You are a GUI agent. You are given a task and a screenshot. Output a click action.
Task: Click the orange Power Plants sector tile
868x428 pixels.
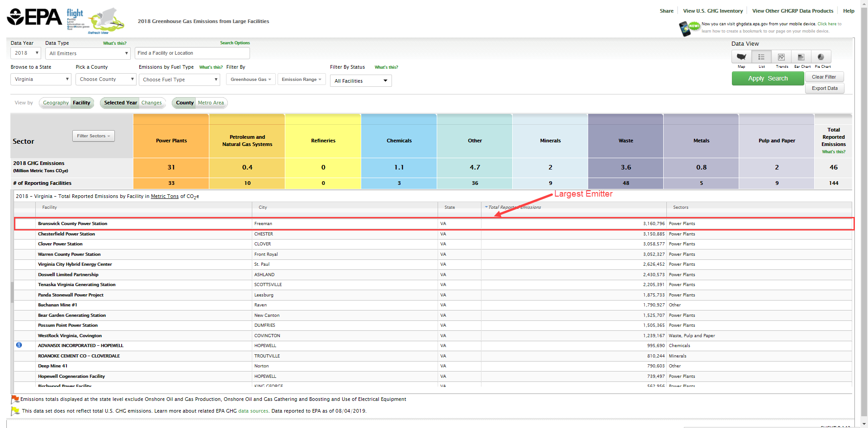coord(171,141)
